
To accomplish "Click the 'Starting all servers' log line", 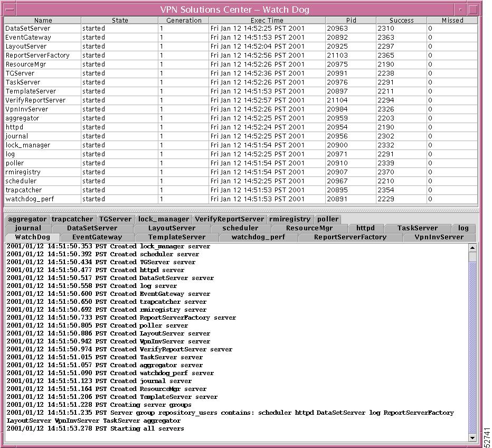I will (95, 428).
